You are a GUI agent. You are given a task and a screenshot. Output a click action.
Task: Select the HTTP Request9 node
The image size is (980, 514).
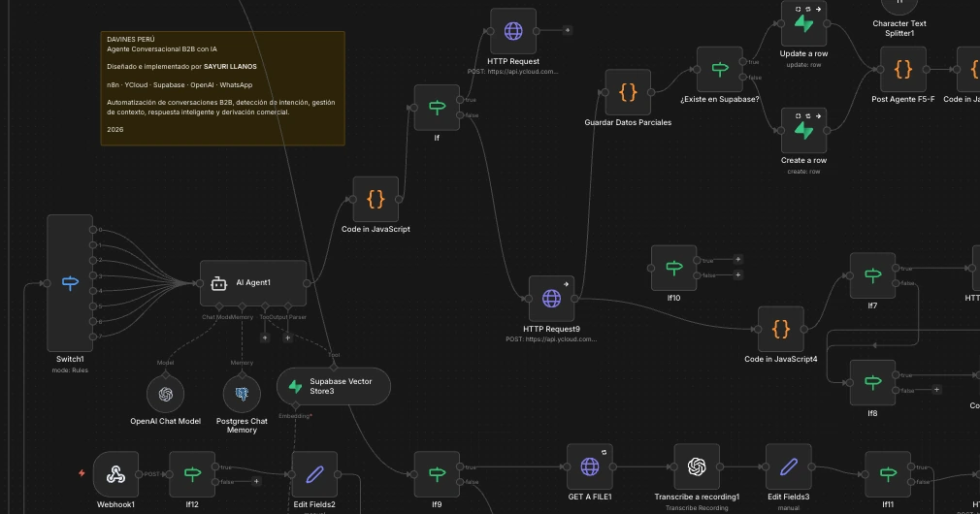pyautogui.click(x=551, y=299)
